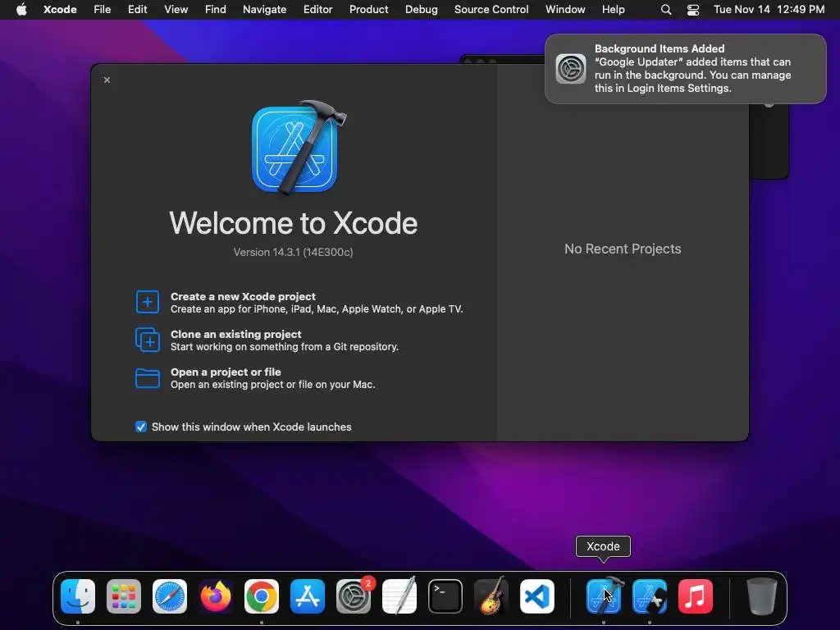The image size is (840, 630).
Task: Click the clone repository icon
Action: [148, 340]
